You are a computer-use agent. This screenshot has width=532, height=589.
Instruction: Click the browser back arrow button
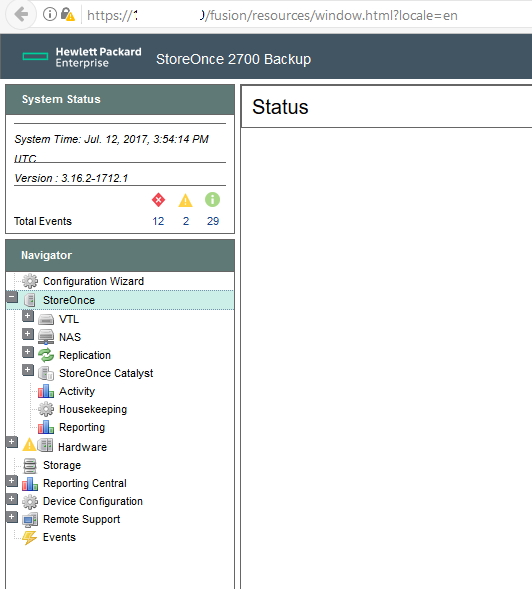(21, 15)
